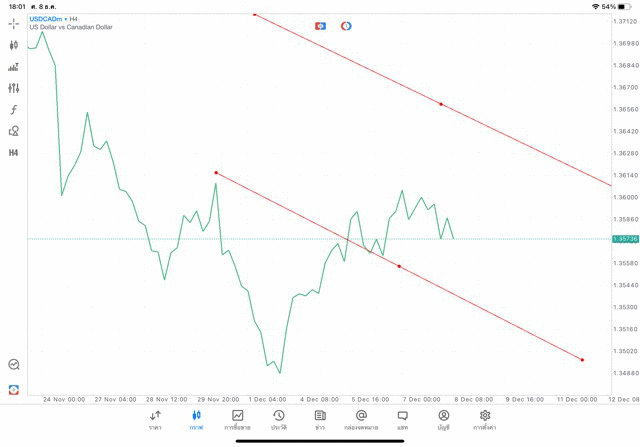The image size is (640, 447).
Task: Switch to the ราคา (Quotes) tab
Action: (155, 419)
